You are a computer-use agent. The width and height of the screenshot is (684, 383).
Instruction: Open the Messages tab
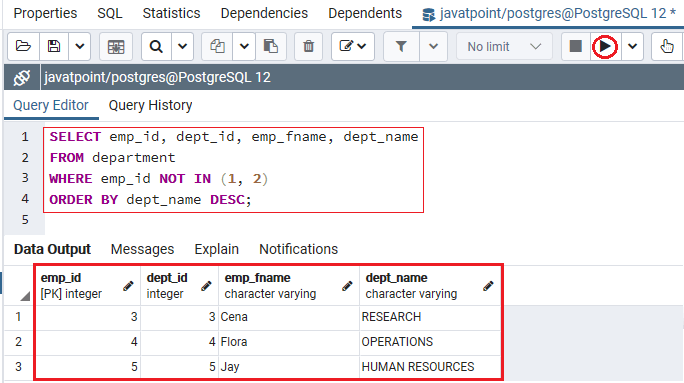142,249
